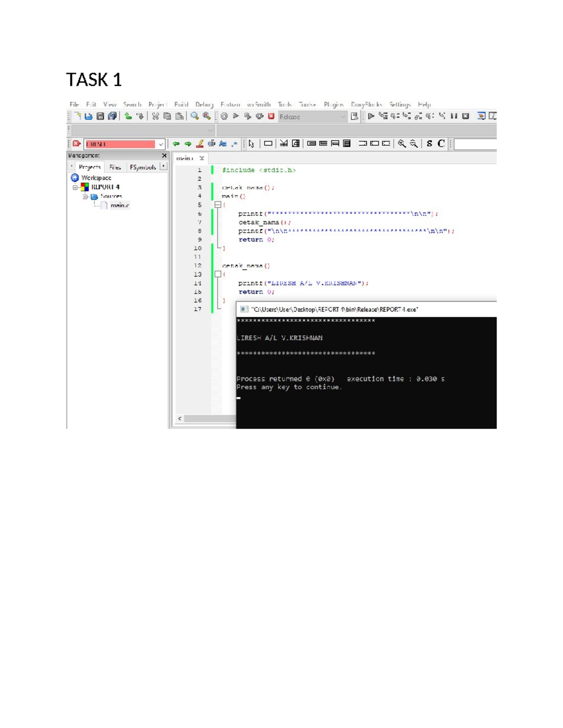Toggle highlighting with the marker pen icon
Image resolution: width=563 pixels, height=728 pixels.
coord(200,144)
